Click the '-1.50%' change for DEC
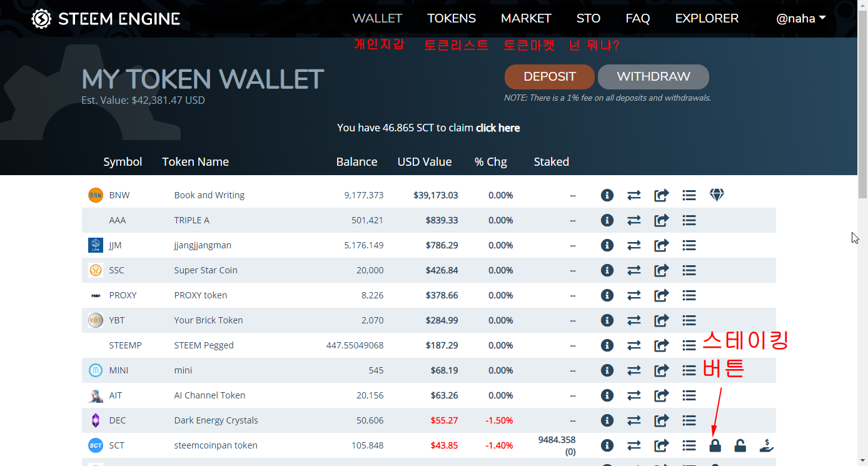The width and height of the screenshot is (868, 466). 499,420
